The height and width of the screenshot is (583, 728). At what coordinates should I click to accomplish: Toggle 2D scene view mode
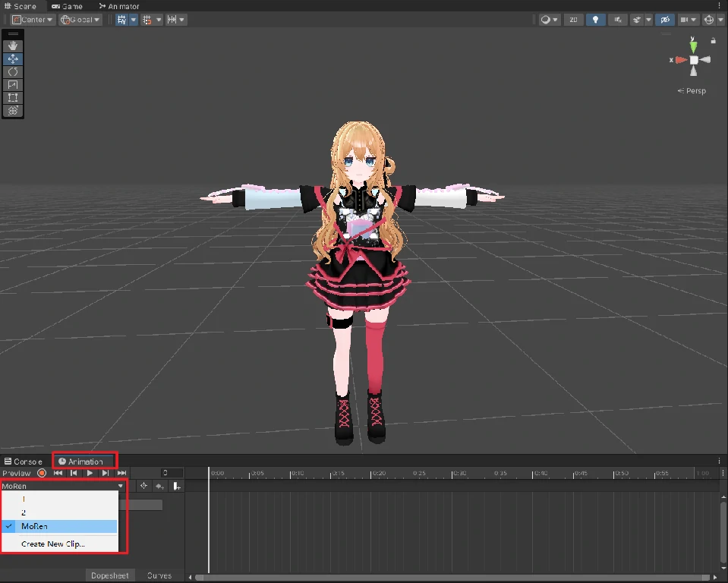[x=573, y=20]
